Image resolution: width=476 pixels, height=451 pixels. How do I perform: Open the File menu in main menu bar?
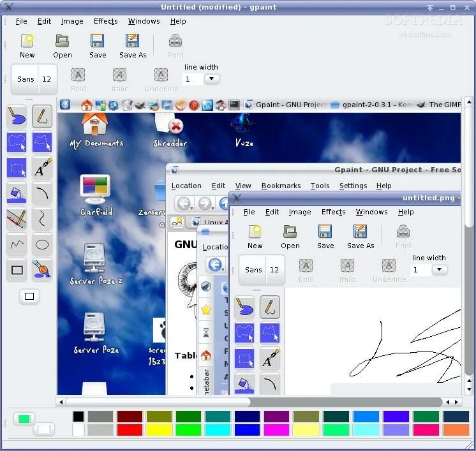(x=21, y=21)
